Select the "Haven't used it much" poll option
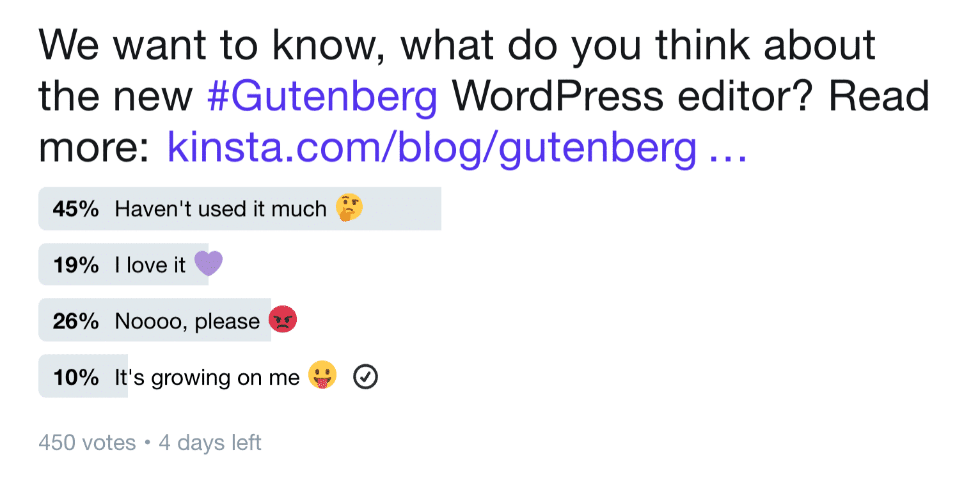The width and height of the screenshot is (980, 487). [240, 208]
